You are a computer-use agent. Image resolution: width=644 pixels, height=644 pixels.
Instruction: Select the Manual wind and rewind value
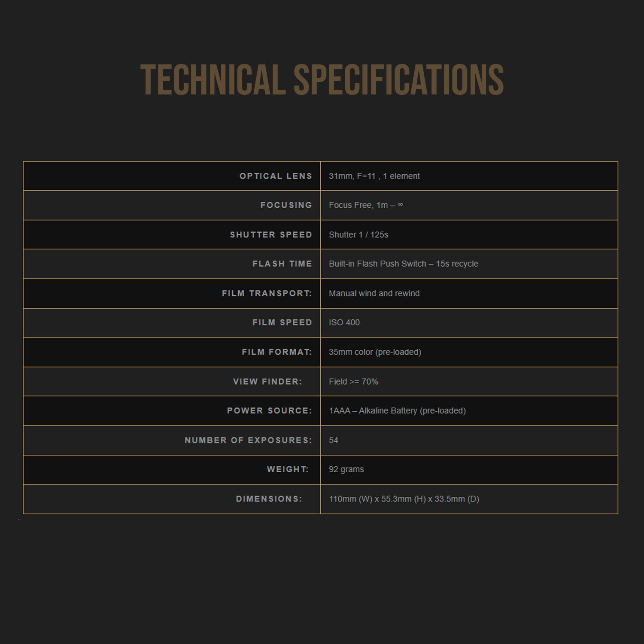point(374,294)
